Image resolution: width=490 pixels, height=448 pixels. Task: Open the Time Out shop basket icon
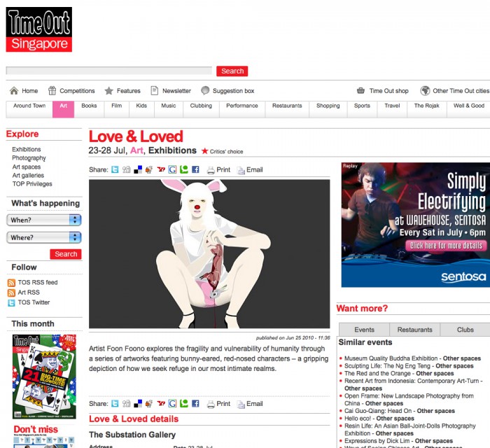[360, 91]
